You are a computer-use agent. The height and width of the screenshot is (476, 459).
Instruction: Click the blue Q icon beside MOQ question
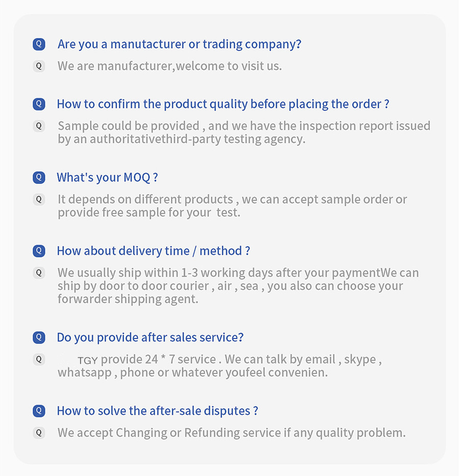coord(39,177)
